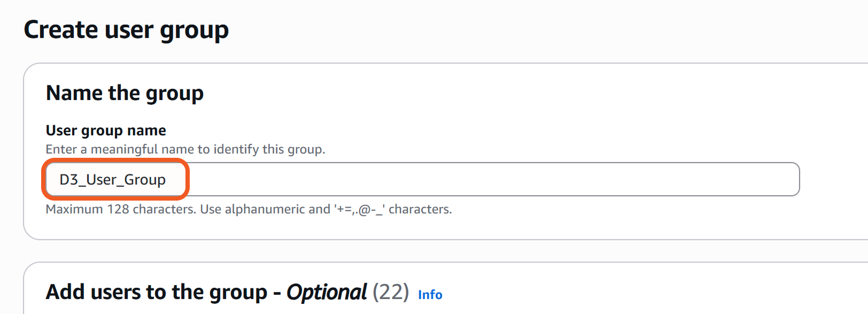Image resolution: width=868 pixels, height=314 pixels.
Task: Click the word 'Create' in the page title
Action: click(61, 30)
